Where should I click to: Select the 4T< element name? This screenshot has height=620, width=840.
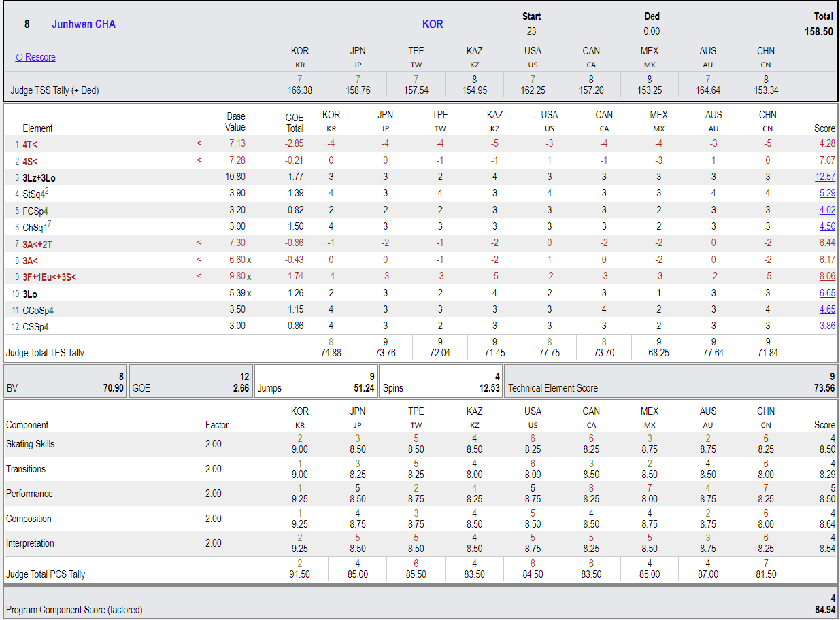coord(30,144)
